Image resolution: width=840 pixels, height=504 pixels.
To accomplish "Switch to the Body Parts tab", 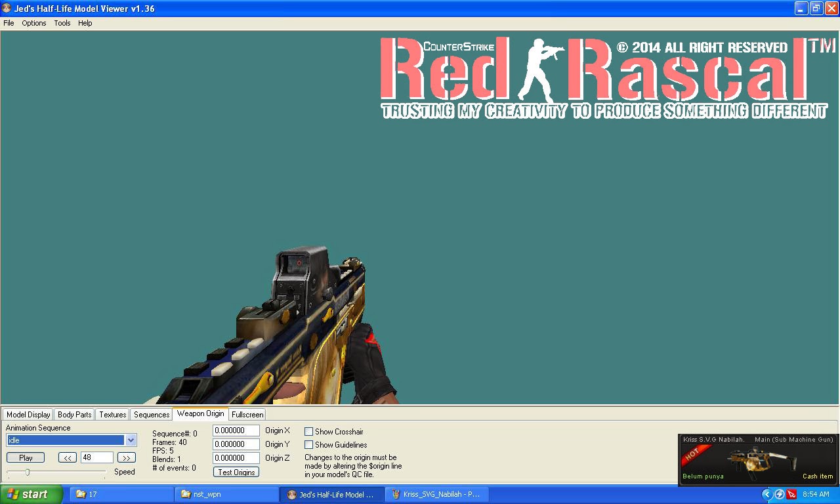I will 75,415.
